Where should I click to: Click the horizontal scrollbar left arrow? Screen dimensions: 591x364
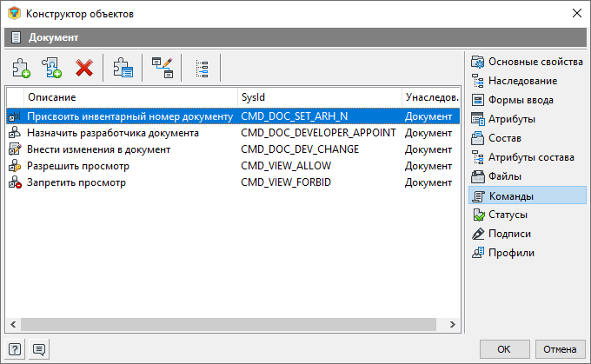tap(13, 324)
